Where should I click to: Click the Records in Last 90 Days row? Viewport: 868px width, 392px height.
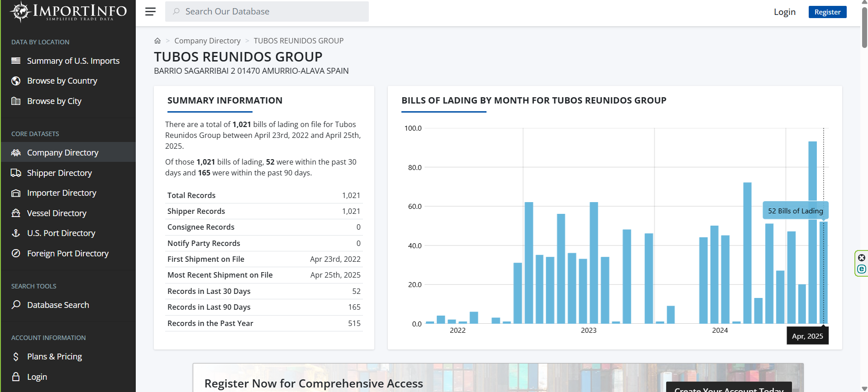tap(264, 307)
